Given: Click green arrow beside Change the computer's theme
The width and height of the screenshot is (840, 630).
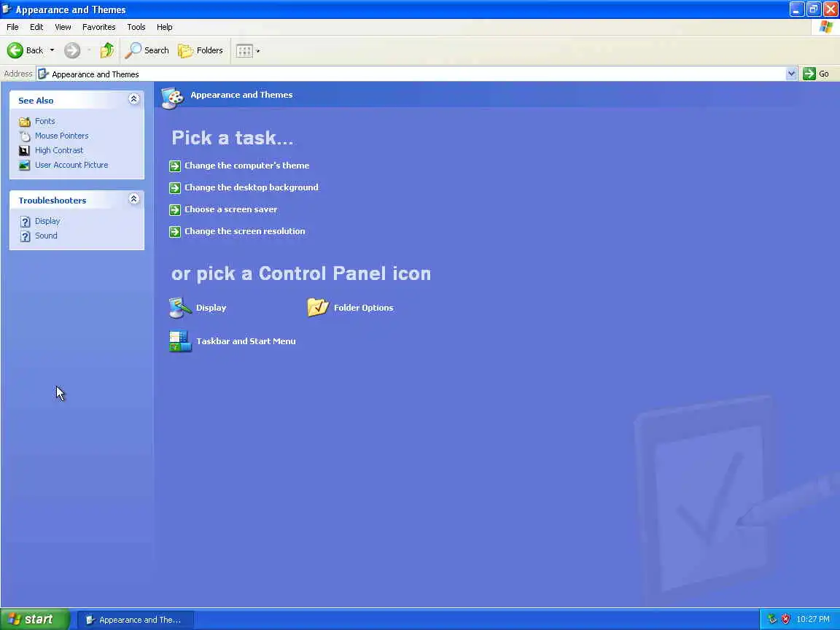Looking at the screenshot, I should [x=175, y=166].
